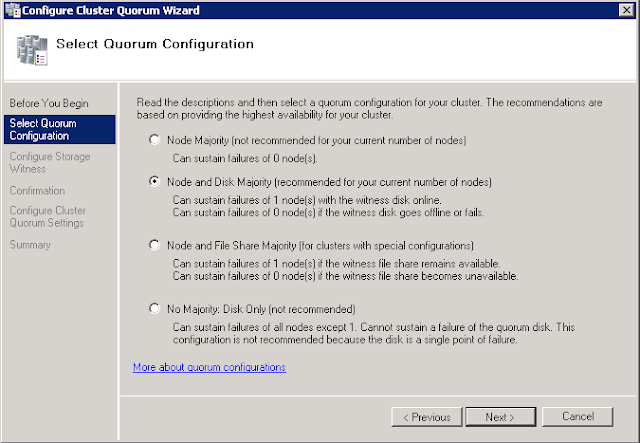Click the wizard icon in the title bar
Image resolution: width=640 pixels, height=443 pixels.
tap(13, 10)
